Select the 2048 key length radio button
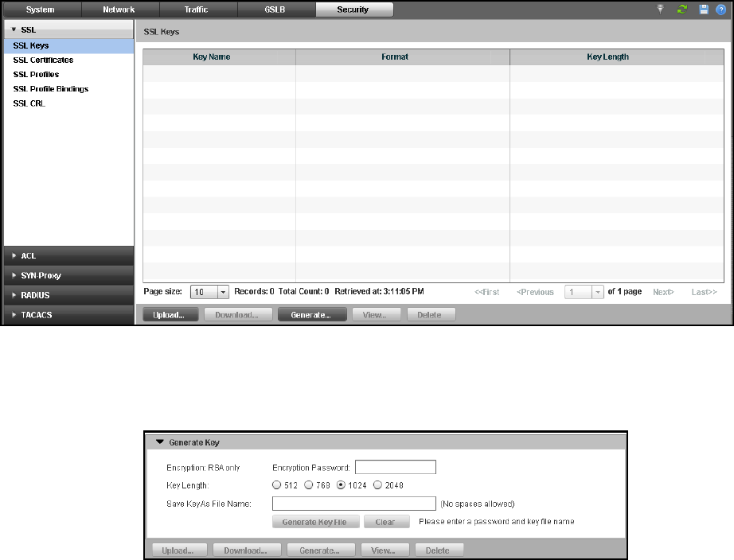This screenshot has width=734, height=560. pyautogui.click(x=378, y=485)
